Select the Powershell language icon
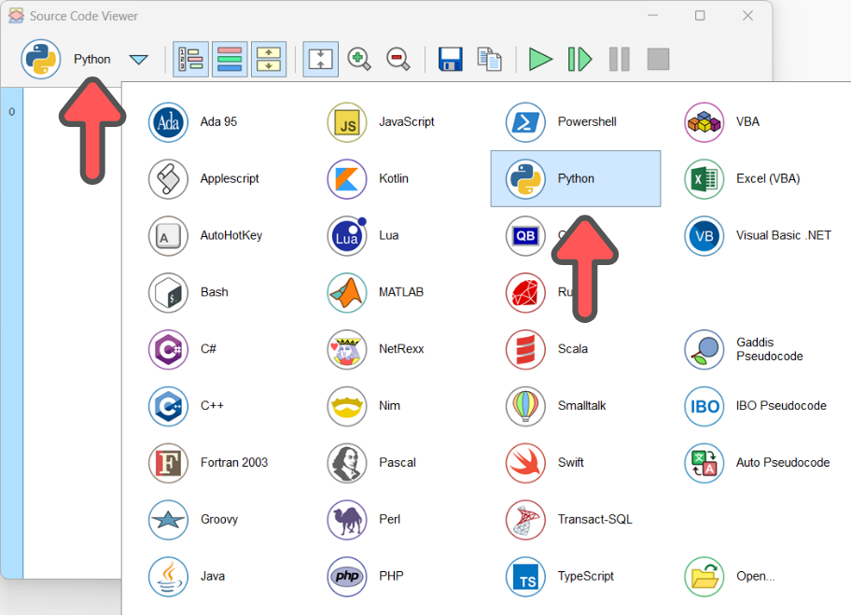Screen dimensions: 851x616 click(525, 122)
